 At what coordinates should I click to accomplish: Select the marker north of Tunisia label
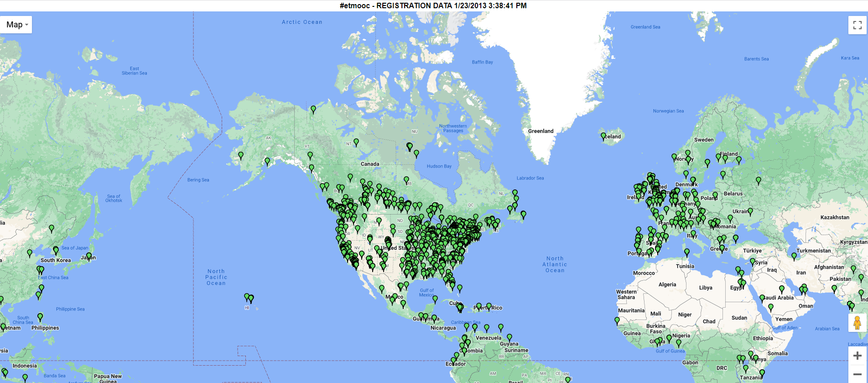tap(687, 252)
